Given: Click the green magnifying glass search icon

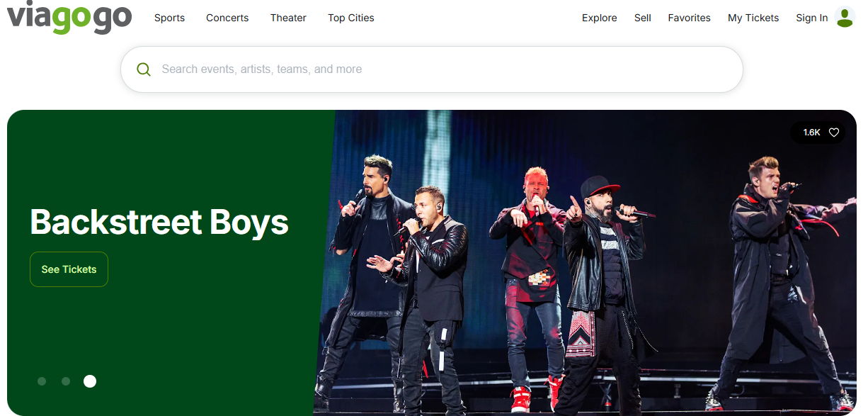Looking at the screenshot, I should coord(144,69).
